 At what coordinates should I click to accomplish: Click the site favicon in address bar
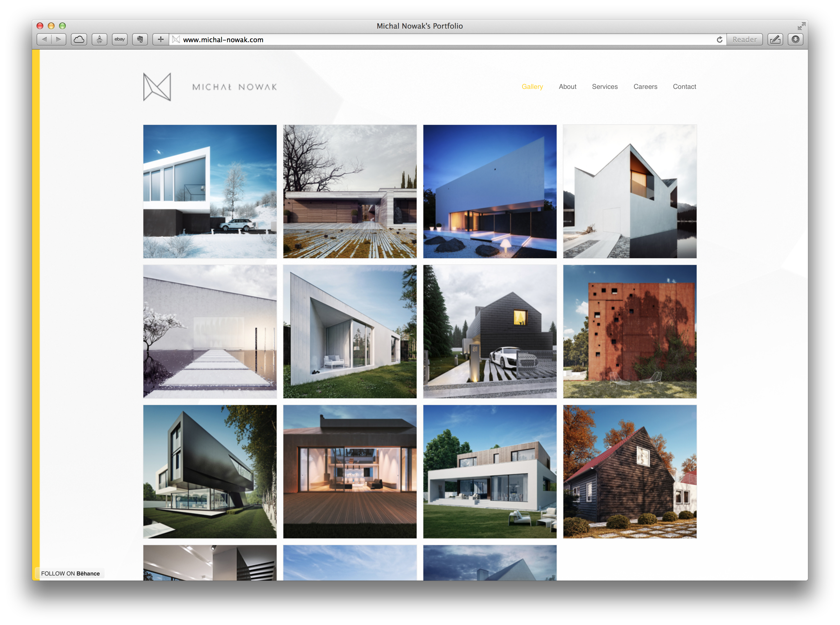coord(176,39)
